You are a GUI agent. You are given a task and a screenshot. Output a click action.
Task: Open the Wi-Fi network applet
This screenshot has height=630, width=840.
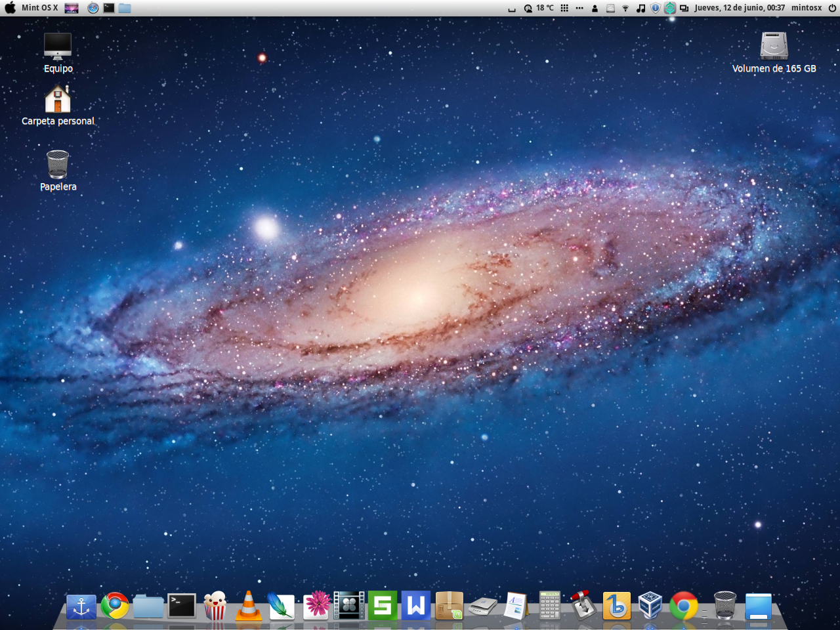625,9
